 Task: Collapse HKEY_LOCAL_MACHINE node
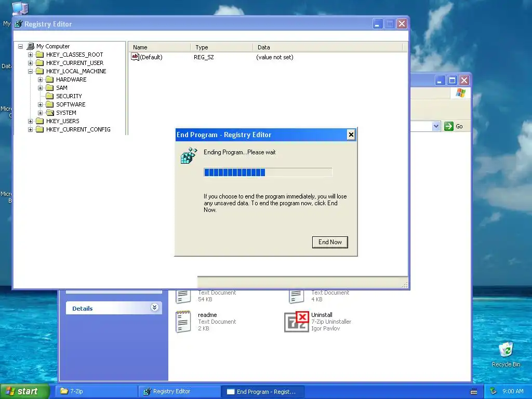pyautogui.click(x=31, y=71)
